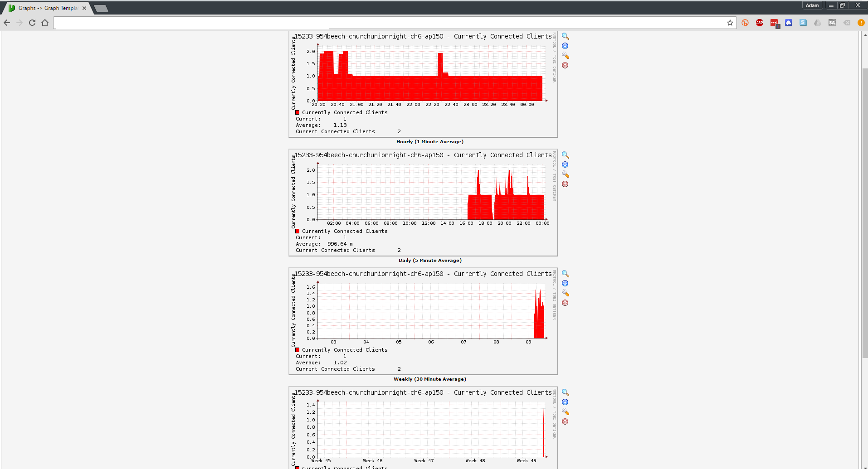Click the Adam profile button
This screenshot has width=868, height=469.
click(812, 5)
